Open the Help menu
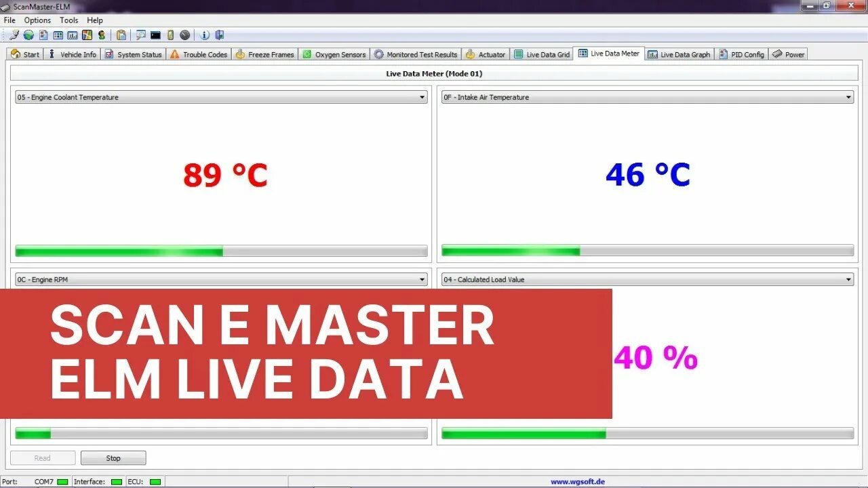Image resolution: width=868 pixels, height=488 pixels. coord(95,20)
